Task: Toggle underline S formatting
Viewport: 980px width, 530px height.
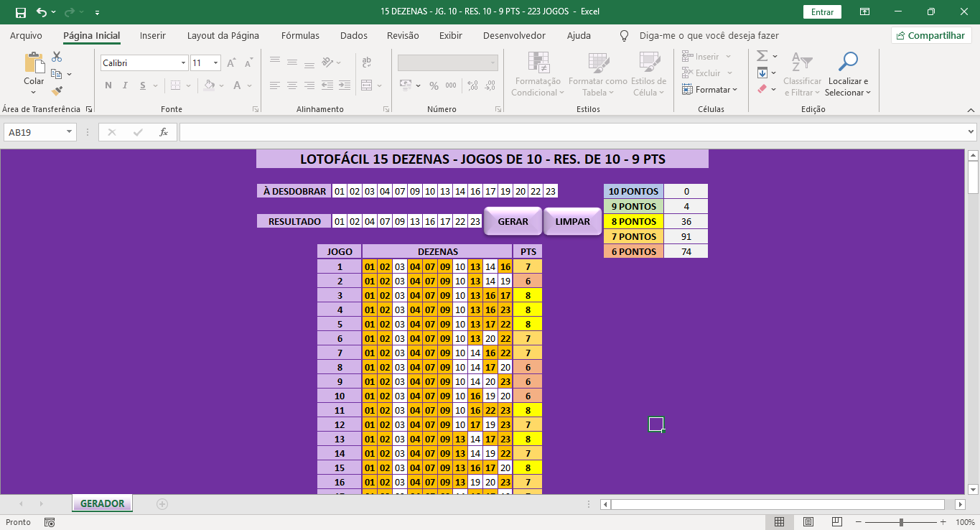Action: pos(143,85)
